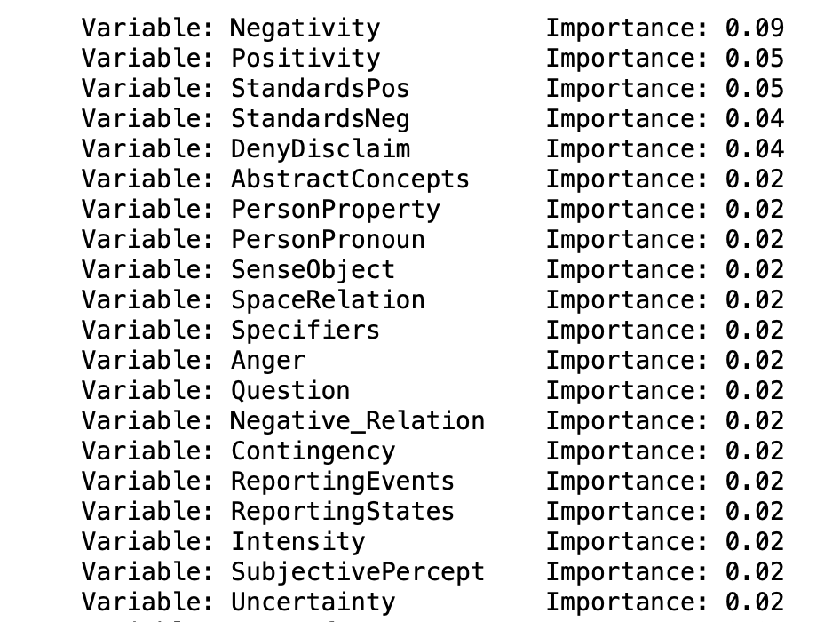Click the Question variable name

pyautogui.click(x=289, y=390)
